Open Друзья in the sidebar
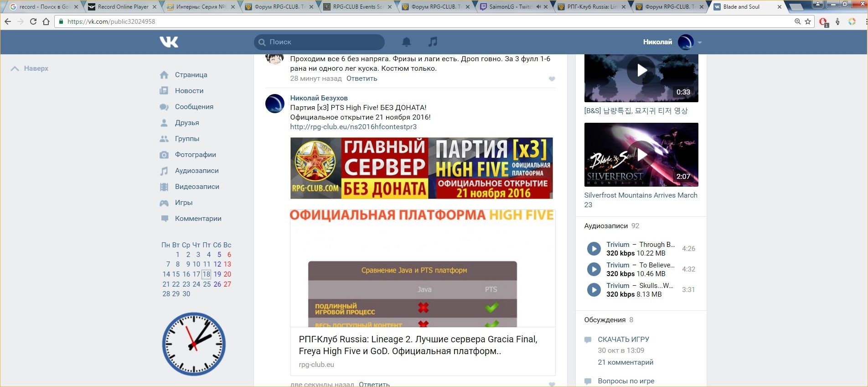This screenshot has width=868, height=387. (187, 123)
